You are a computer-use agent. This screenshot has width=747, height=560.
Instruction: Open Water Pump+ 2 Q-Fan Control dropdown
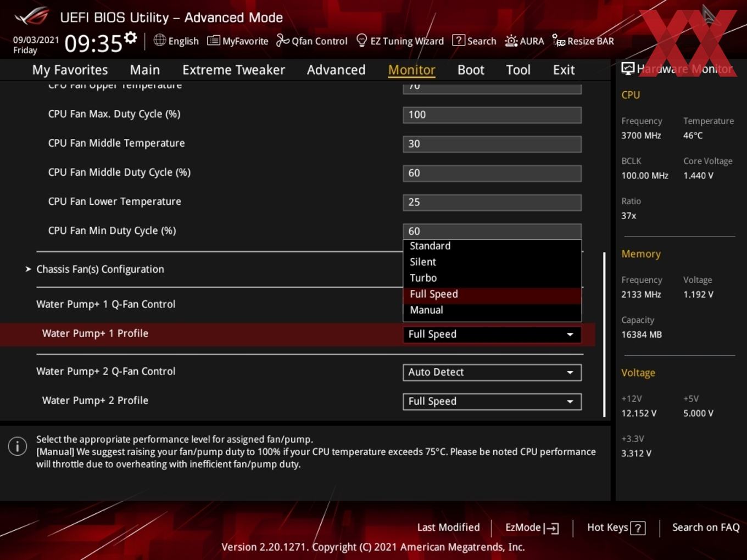point(492,372)
